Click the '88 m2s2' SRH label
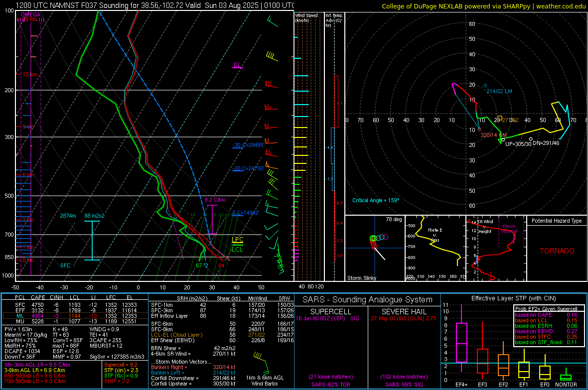Image resolution: width=588 pixels, height=390 pixels. pyautogui.click(x=95, y=216)
